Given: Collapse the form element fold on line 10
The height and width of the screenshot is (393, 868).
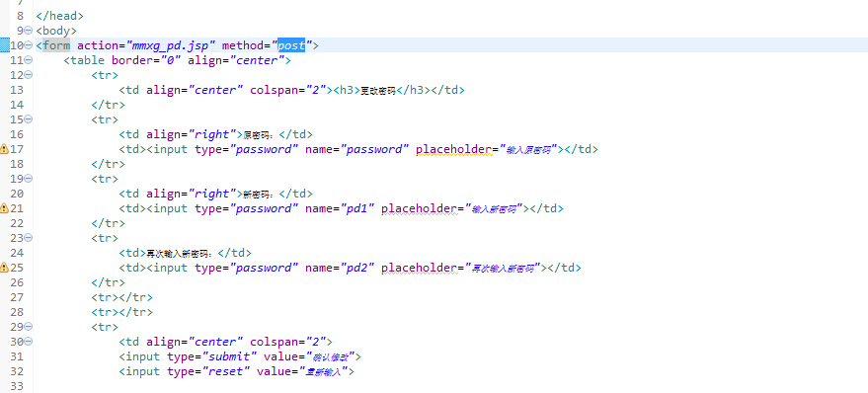Looking at the screenshot, I should [x=29, y=45].
